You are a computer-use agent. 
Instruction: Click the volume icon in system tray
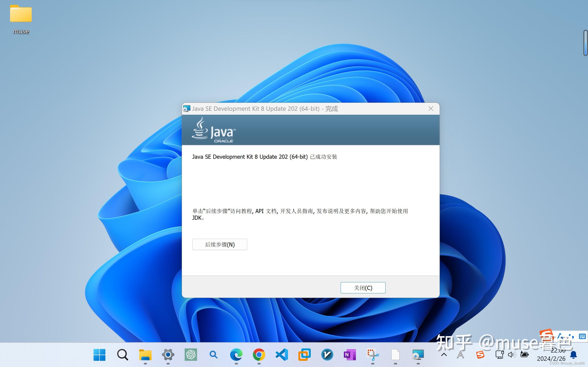coord(512,354)
